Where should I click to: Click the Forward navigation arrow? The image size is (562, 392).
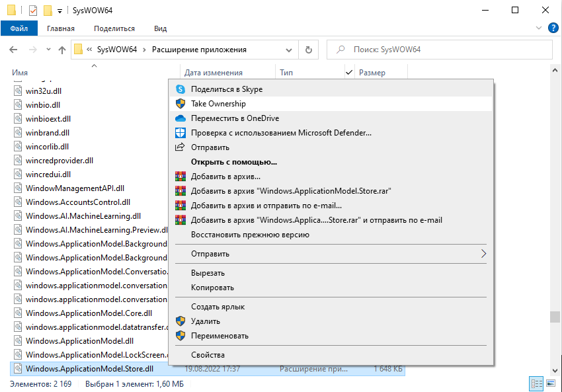click(32, 50)
